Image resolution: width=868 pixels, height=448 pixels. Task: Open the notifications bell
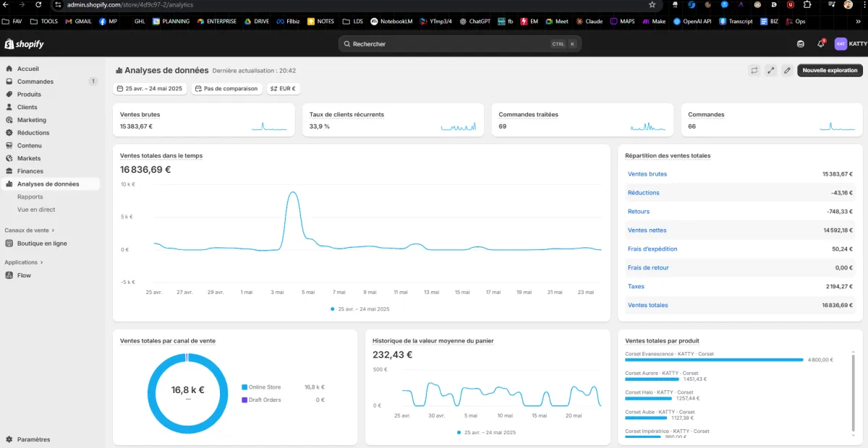point(820,44)
